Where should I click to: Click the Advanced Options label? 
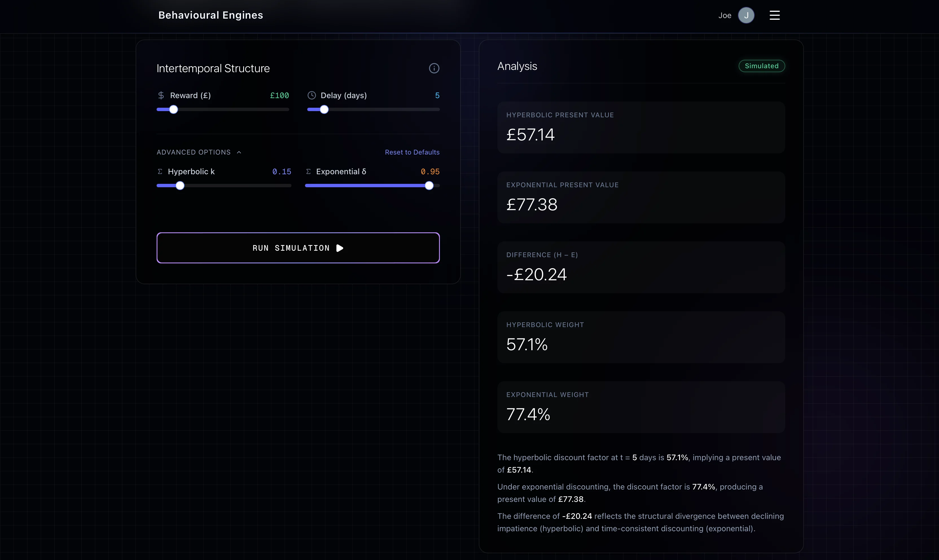click(x=193, y=153)
